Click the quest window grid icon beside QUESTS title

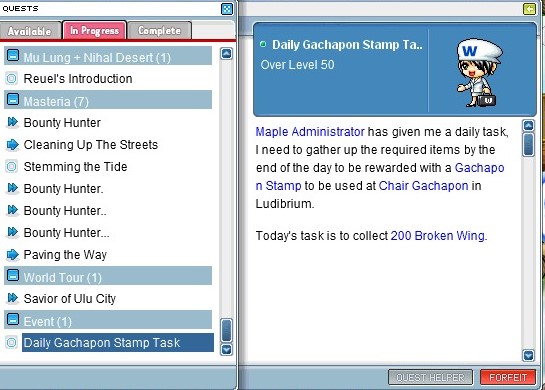227,9
